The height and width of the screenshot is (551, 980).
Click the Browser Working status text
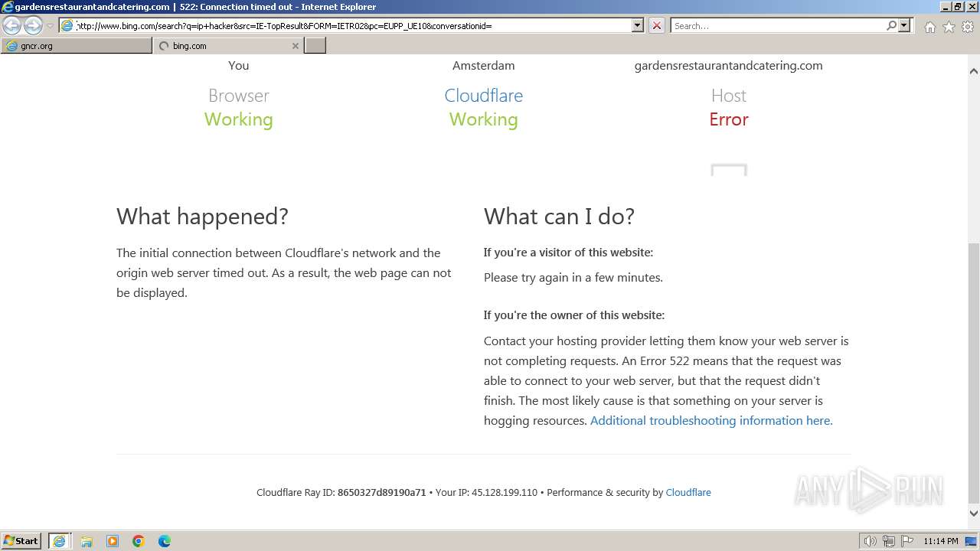tap(239, 119)
